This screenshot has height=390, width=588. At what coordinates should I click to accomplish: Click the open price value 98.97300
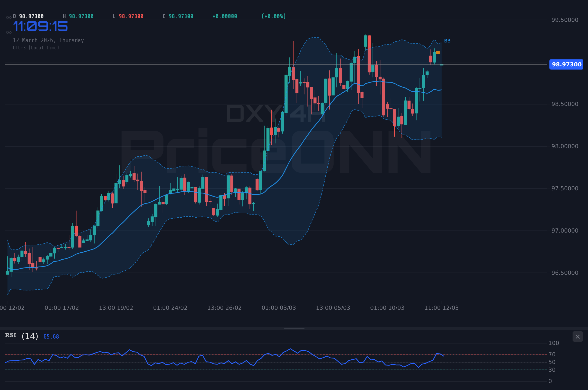[31, 16]
